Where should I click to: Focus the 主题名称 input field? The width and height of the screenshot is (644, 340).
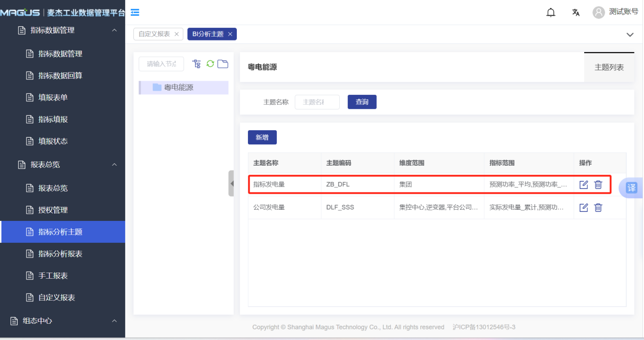click(x=317, y=102)
